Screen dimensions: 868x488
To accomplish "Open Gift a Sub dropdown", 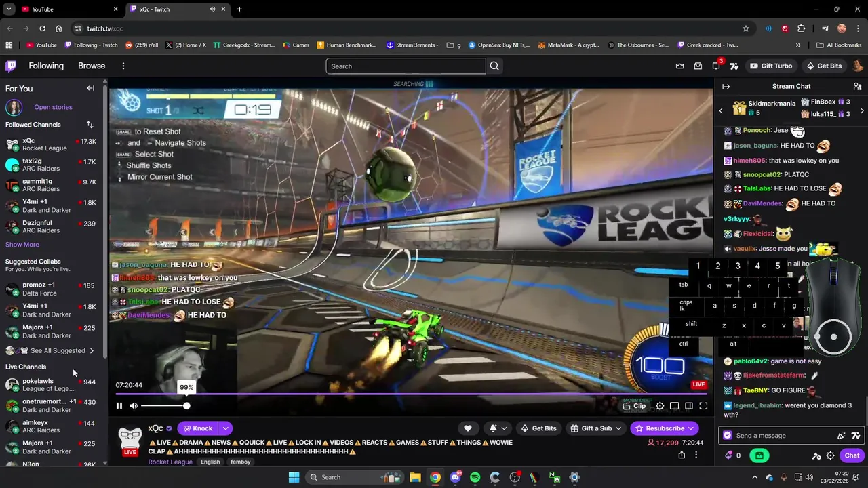I will (596, 428).
